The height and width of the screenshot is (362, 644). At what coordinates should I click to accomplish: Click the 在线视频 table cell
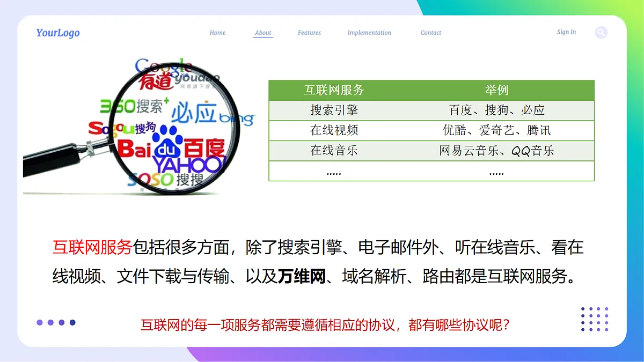(x=334, y=130)
